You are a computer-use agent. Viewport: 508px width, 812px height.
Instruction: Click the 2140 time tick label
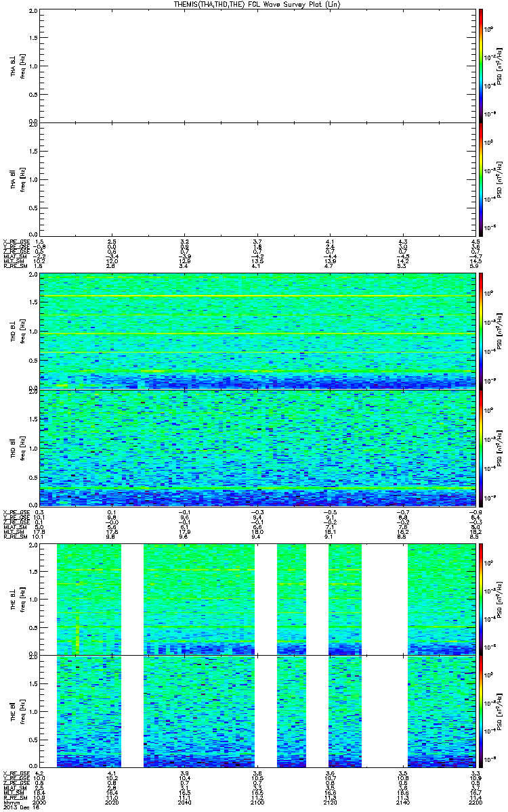(402, 803)
